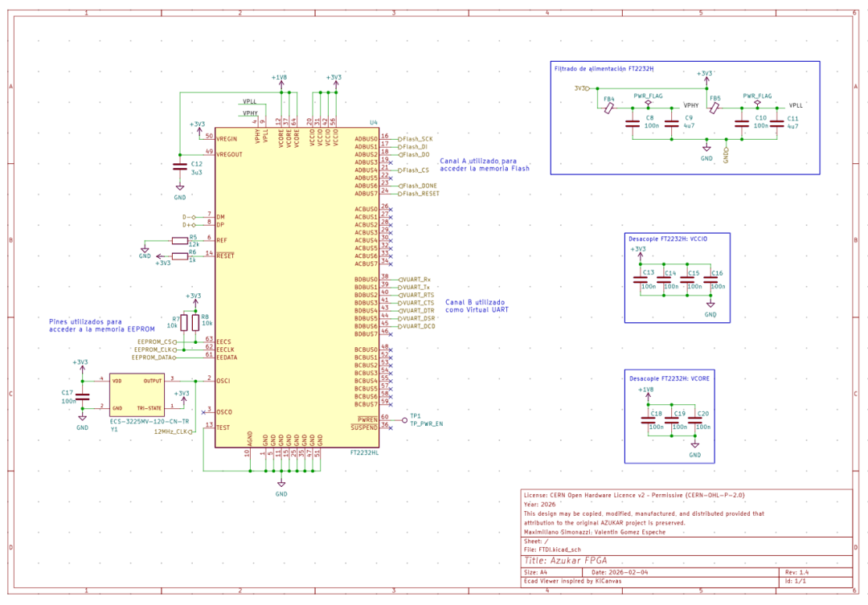Select decoupling capacitor C17 symbol
This screenshot has height=605, width=868.
[83, 396]
